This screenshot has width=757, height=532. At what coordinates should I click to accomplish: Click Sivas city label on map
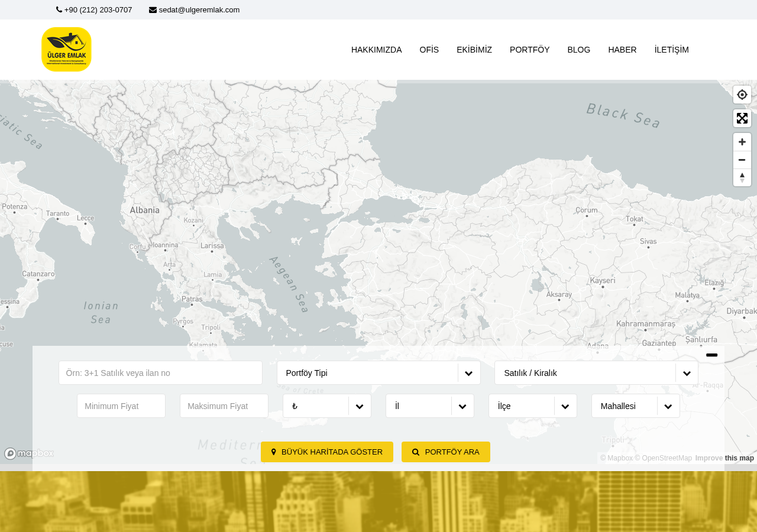648,241
